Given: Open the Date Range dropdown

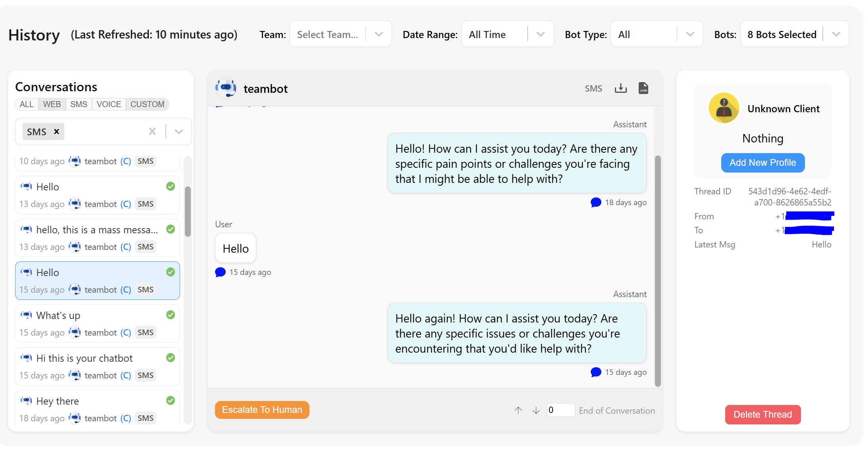Looking at the screenshot, I should point(541,34).
